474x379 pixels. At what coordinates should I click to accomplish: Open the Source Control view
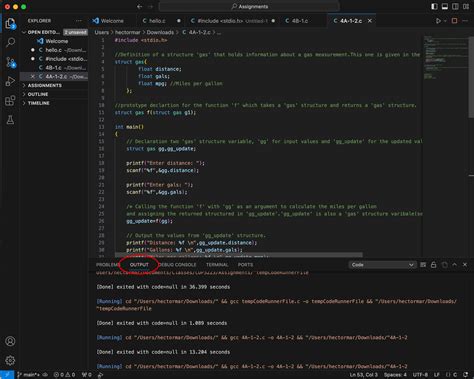10,62
